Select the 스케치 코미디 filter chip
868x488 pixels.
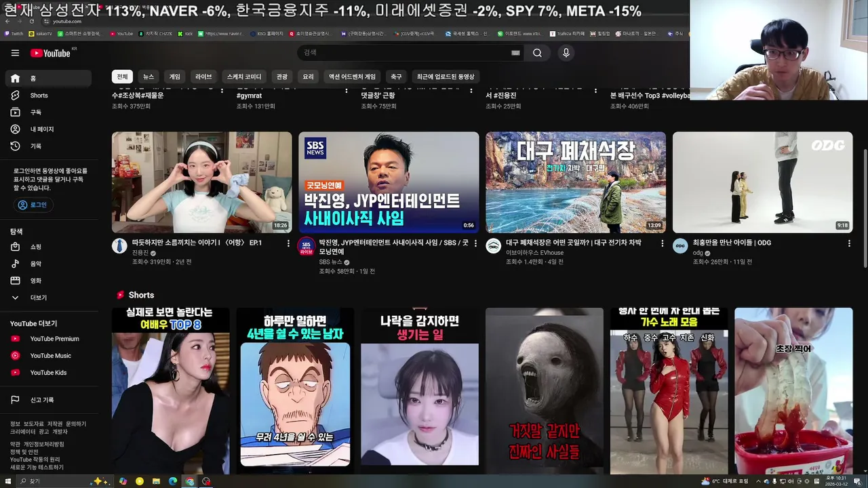click(x=244, y=77)
